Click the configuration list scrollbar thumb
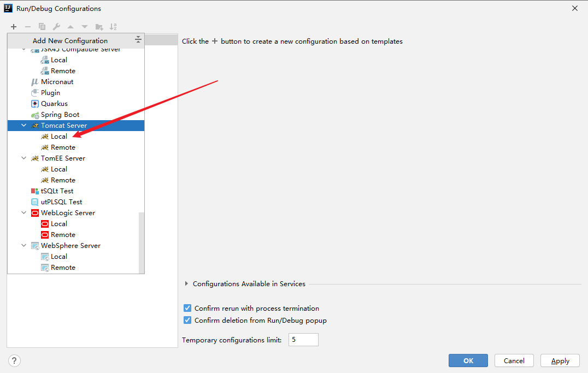This screenshot has height=373, width=588. pos(142,243)
